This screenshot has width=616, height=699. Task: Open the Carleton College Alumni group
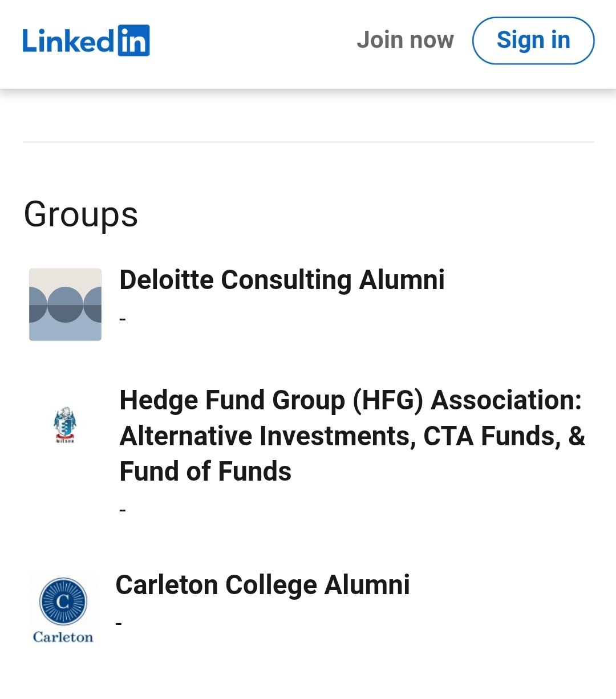coord(262,585)
